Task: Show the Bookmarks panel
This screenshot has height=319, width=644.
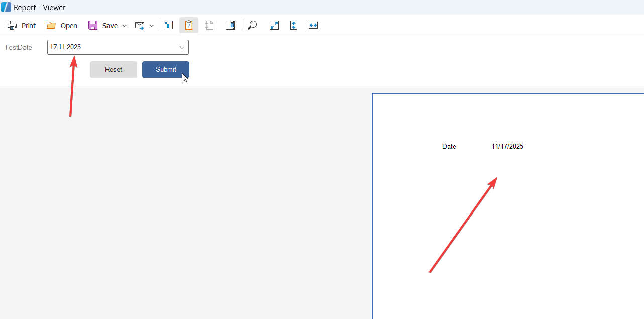Action: [x=169, y=25]
